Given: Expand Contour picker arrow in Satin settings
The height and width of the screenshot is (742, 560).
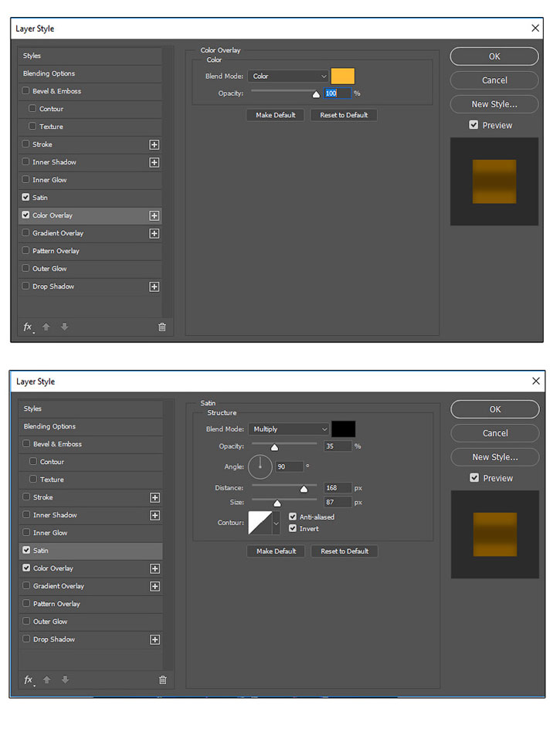Looking at the screenshot, I should pos(276,523).
